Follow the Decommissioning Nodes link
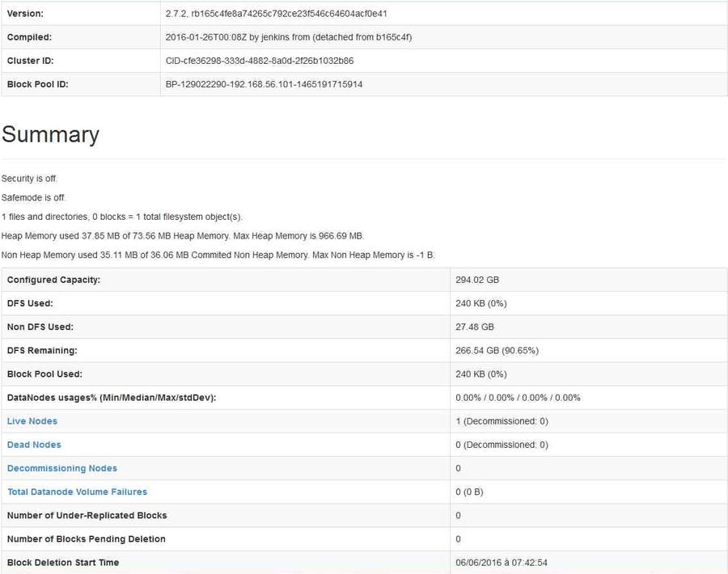This screenshot has width=728, height=574. point(62,468)
